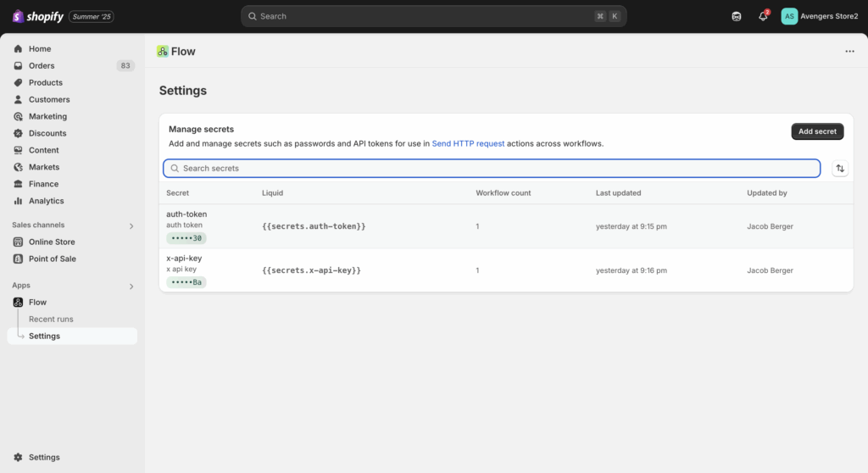Image resolution: width=868 pixels, height=473 pixels.
Task: Open the AS account avatar
Action: click(789, 16)
